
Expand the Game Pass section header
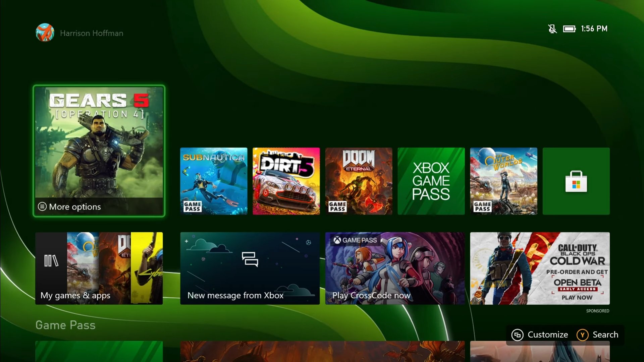(65, 325)
